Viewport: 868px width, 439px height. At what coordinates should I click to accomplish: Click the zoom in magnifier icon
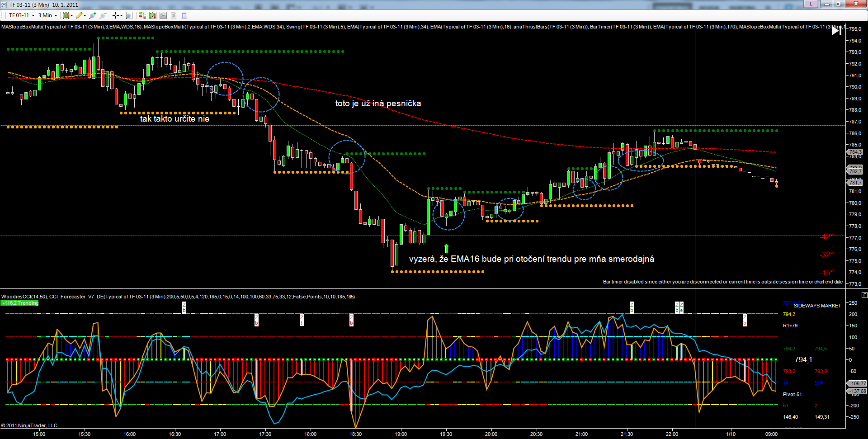93,15
